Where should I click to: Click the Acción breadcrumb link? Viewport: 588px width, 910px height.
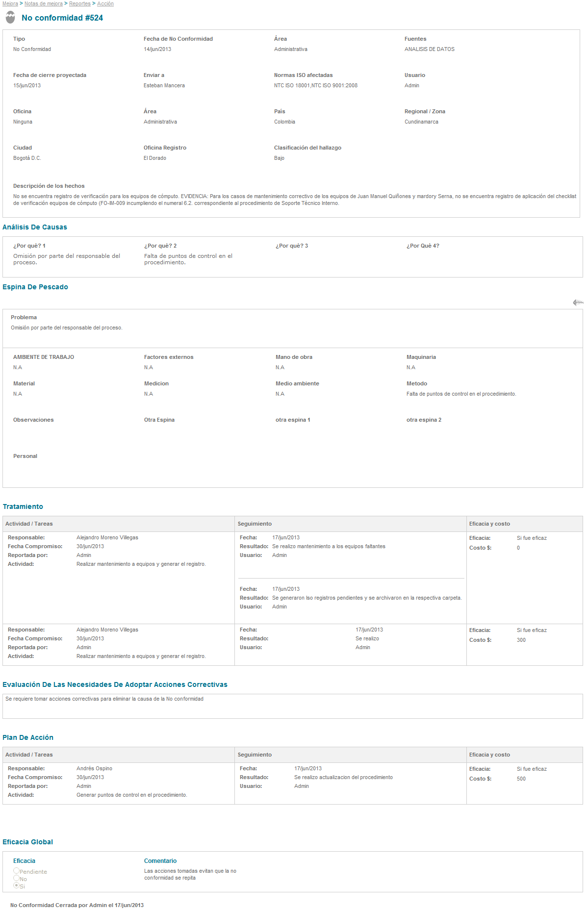click(x=105, y=3)
